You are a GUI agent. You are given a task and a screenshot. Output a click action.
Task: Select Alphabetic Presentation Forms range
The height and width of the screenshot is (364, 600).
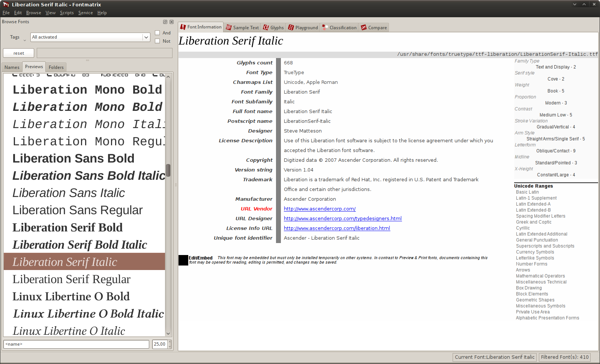tap(547, 318)
